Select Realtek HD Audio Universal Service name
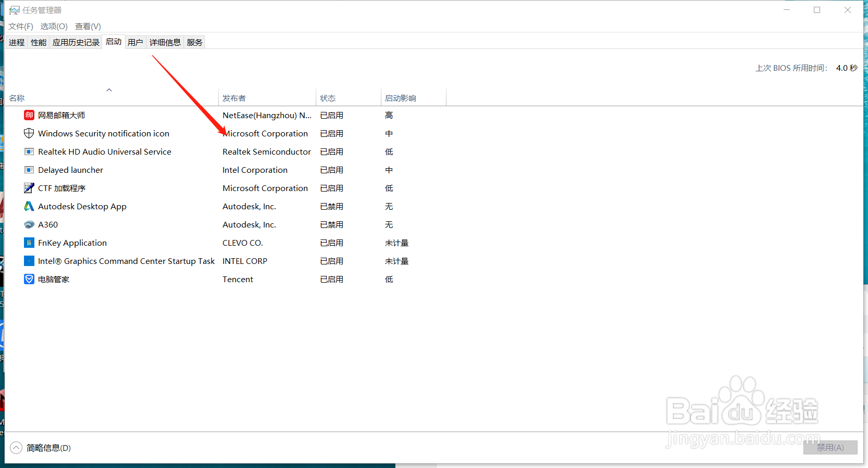The image size is (868, 468). [105, 151]
